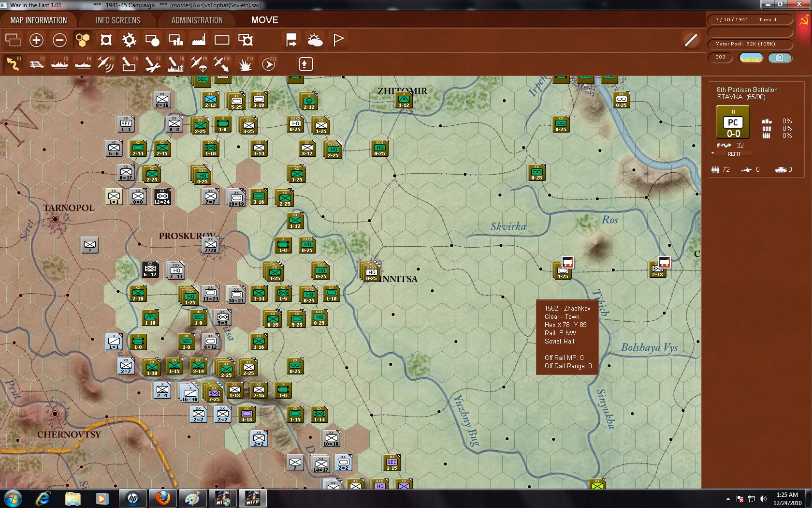Click the PC 0-0 unit counter
The image size is (812, 508).
(733, 122)
